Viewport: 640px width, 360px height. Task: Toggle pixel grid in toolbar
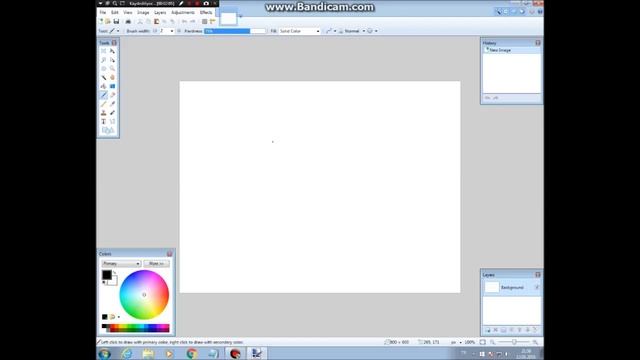204,21
